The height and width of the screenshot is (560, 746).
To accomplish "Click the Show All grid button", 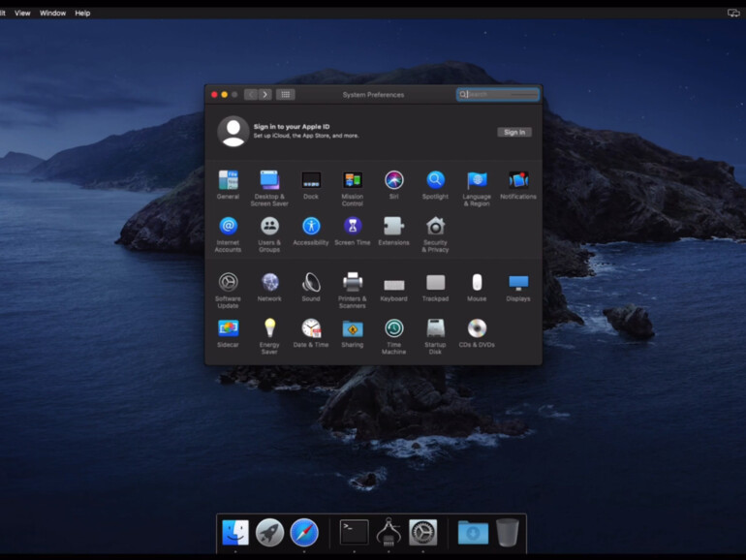I will (285, 95).
